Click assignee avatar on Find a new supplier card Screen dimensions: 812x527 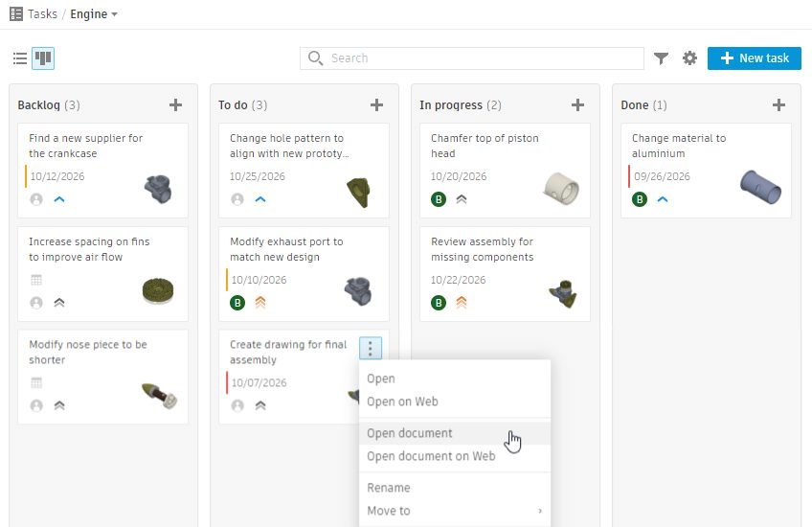pyautogui.click(x=36, y=199)
